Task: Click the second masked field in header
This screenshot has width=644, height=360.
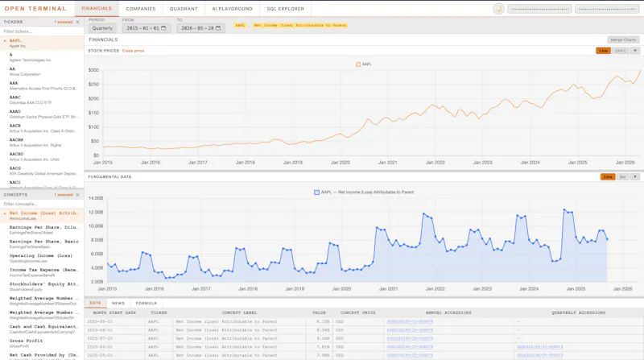Action: coord(607,9)
